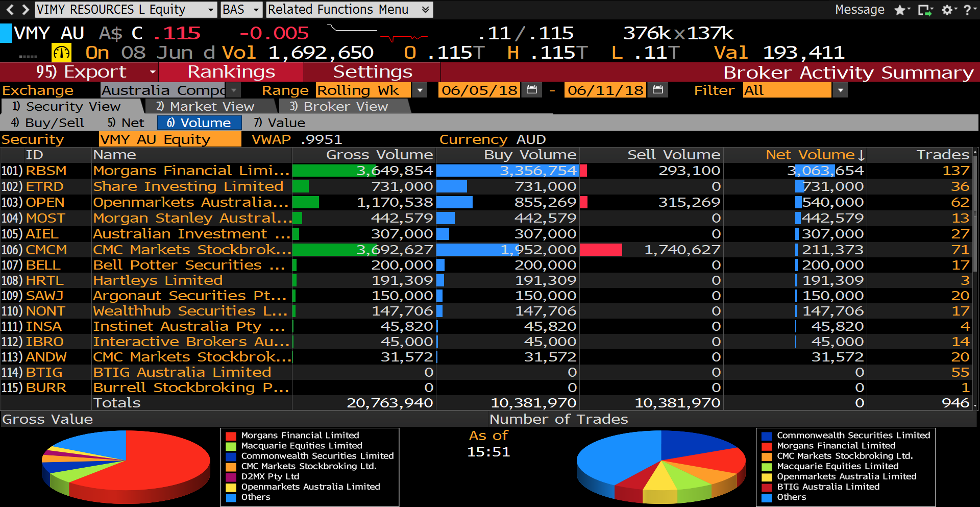980x507 pixels.
Task: Click the Rankings button
Action: pyautogui.click(x=231, y=72)
